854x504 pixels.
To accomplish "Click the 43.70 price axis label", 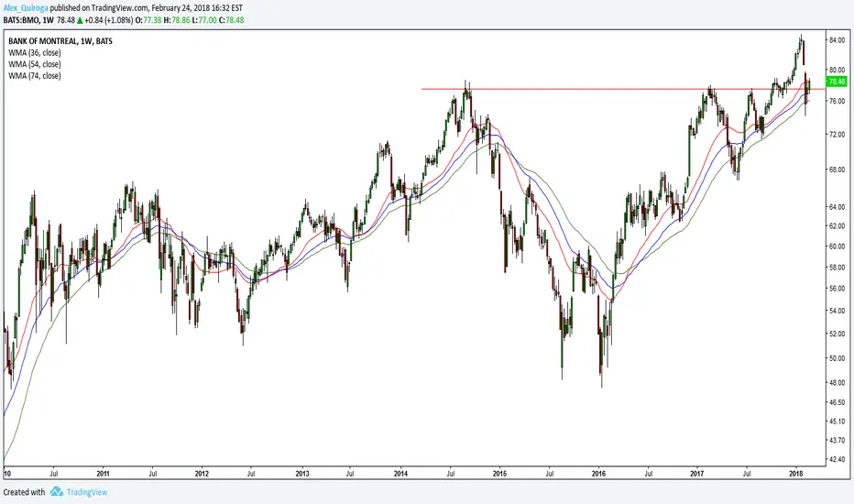I will [x=837, y=440].
